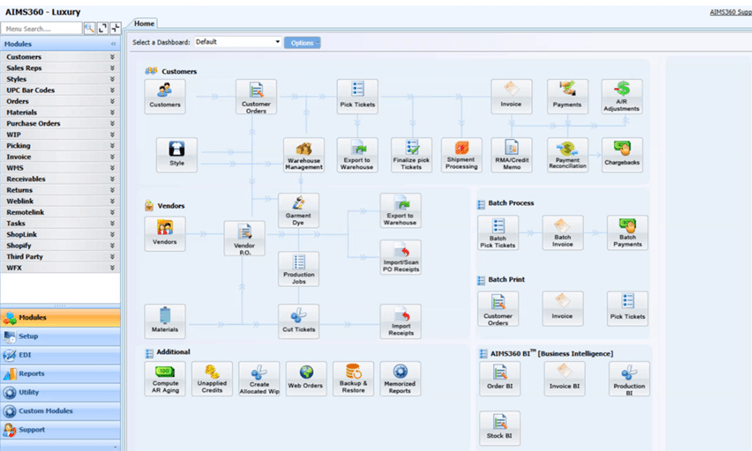Open Compute AR Aging icon

(x=165, y=379)
